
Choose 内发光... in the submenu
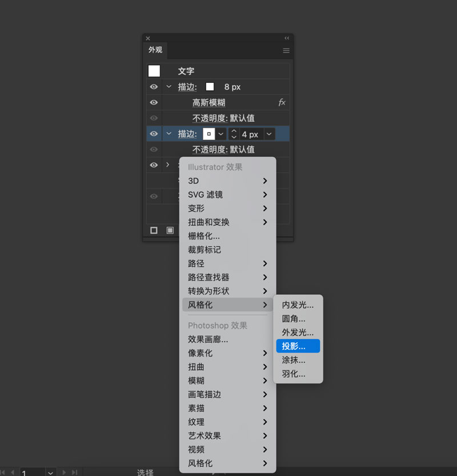(298, 305)
